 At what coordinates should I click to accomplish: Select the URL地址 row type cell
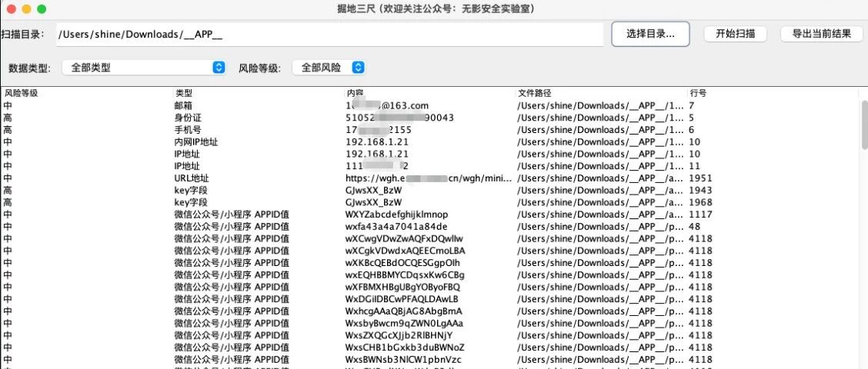pyautogui.click(x=192, y=178)
